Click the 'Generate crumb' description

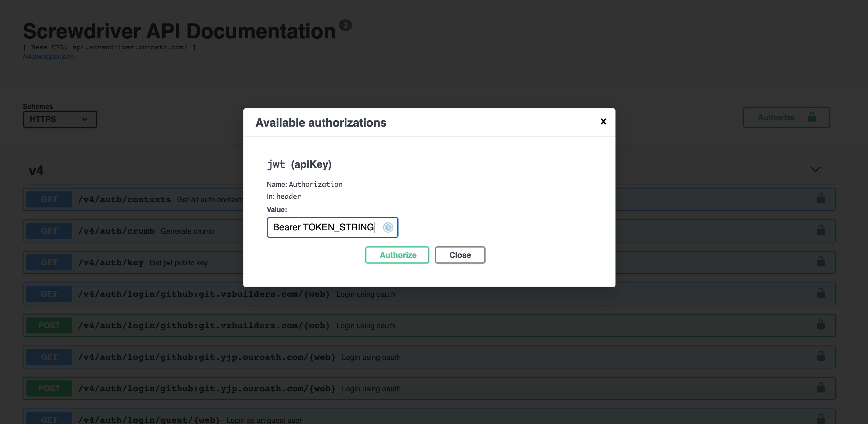[x=187, y=231]
